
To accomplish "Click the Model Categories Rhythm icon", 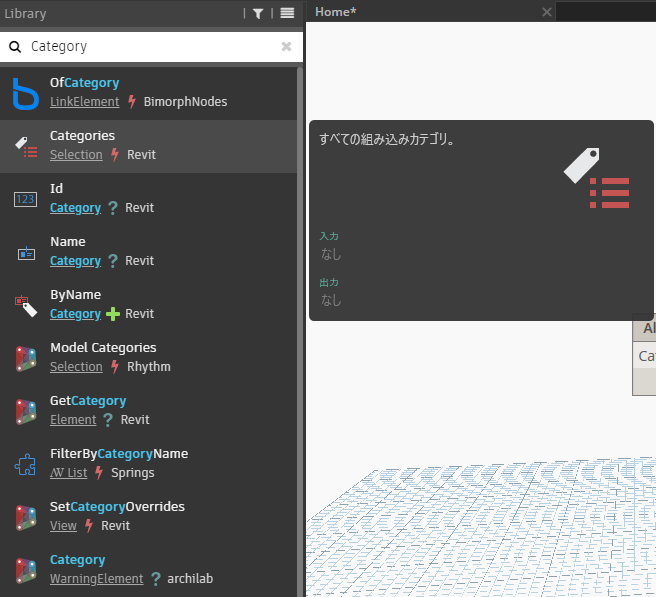I will click(x=26, y=359).
